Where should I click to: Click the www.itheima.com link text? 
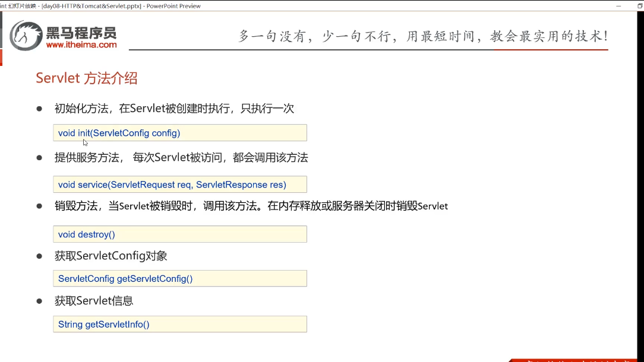click(x=81, y=45)
